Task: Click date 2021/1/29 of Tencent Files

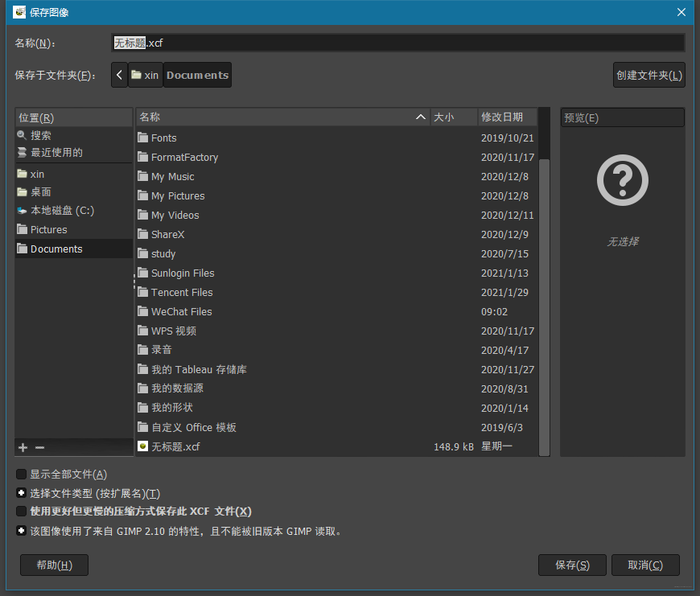Action: (x=504, y=292)
